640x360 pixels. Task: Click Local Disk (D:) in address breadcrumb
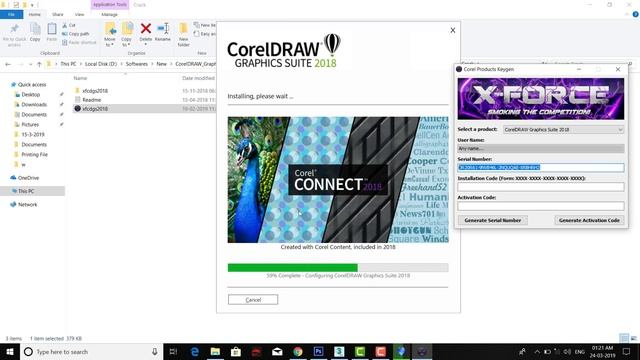[100, 64]
